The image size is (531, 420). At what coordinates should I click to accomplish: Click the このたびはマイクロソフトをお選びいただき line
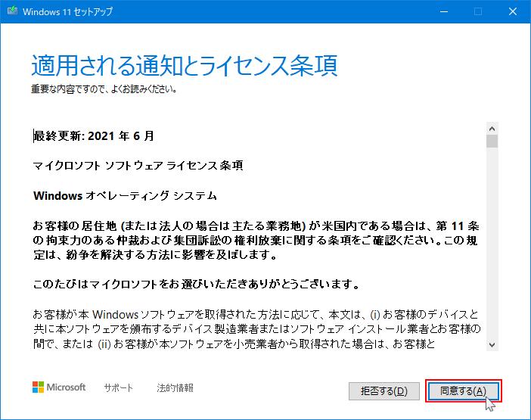coord(197,285)
